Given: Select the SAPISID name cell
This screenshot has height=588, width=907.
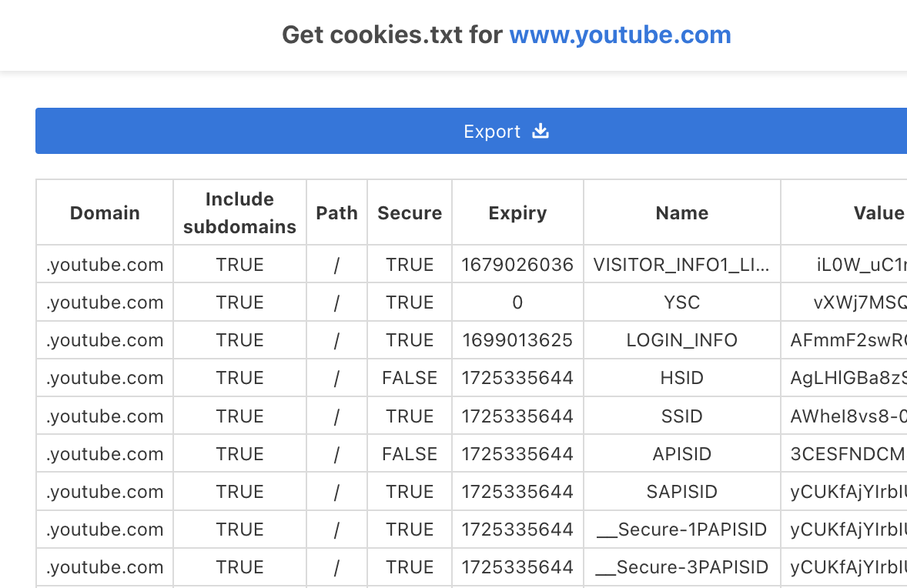Looking at the screenshot, I should click(682, 492).
